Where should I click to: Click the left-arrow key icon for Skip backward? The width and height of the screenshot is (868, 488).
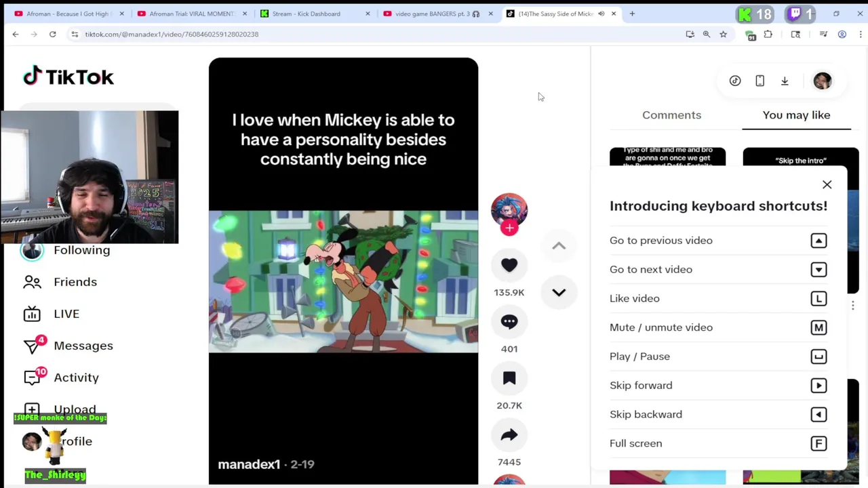[x=818, y=414]
